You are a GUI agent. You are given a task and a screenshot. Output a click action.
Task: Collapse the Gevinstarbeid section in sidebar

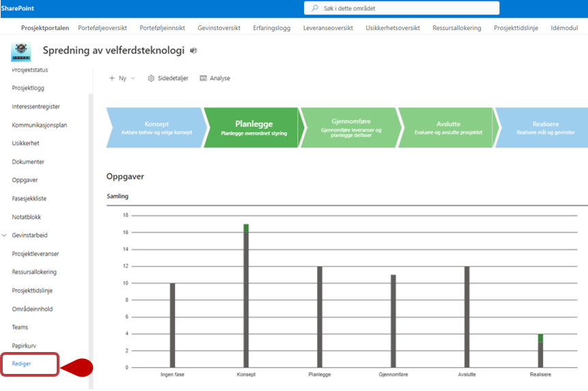click(5, 235)
